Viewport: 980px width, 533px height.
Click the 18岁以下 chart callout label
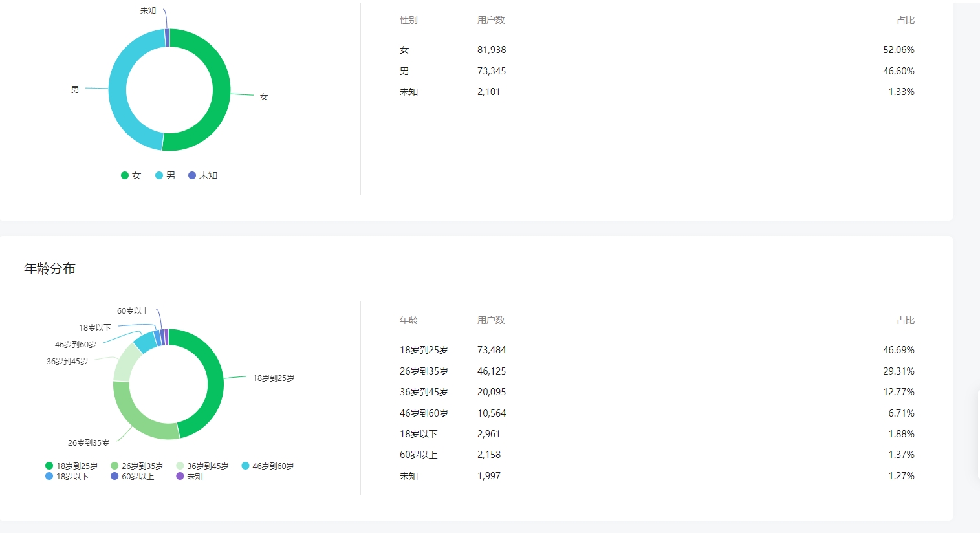coord(95,328)
